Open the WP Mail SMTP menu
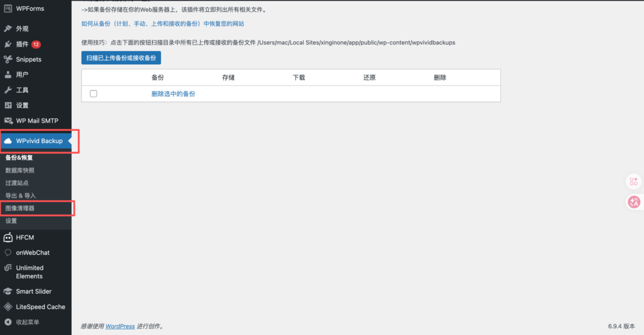The image size is (644, 335). click(36, 120)
